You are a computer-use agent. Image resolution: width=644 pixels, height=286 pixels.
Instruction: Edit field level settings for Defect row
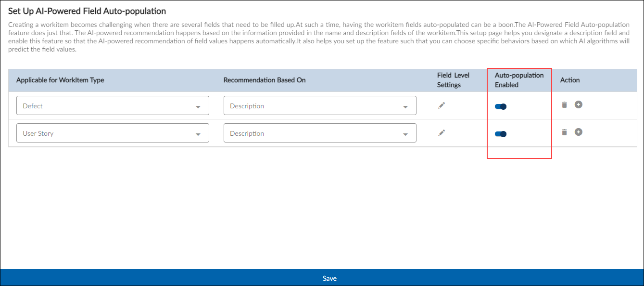[x=442, y=106]
